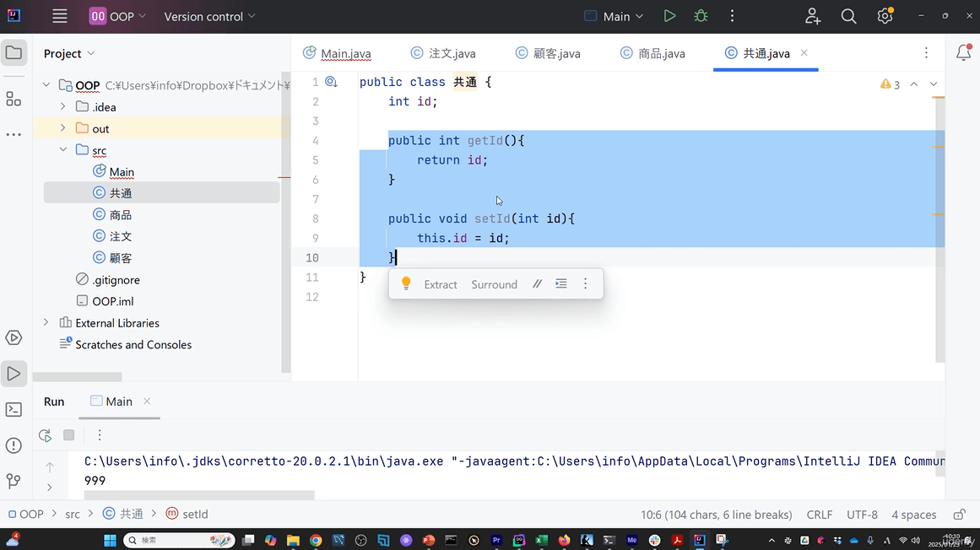Expand the .idea folder
The width and height of the screenshot is (980, 550).
[63, 107]
